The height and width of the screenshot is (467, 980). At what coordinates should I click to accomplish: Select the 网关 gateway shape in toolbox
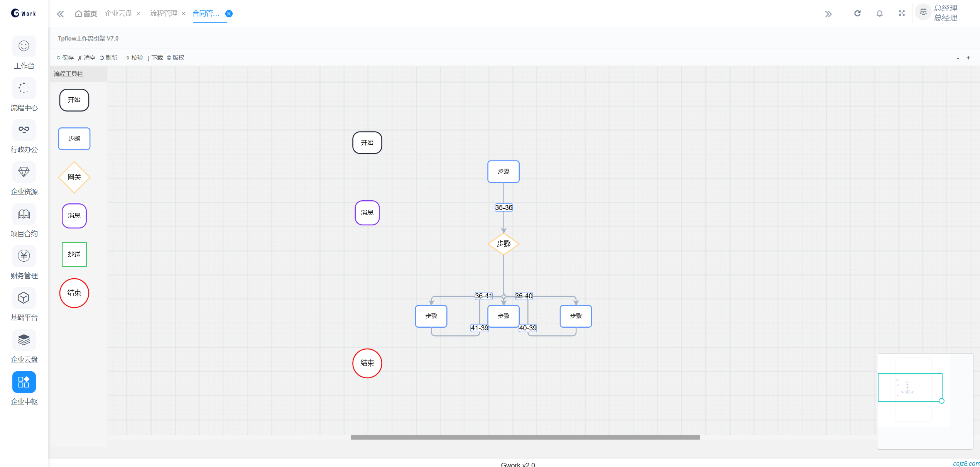coord(74,177)
